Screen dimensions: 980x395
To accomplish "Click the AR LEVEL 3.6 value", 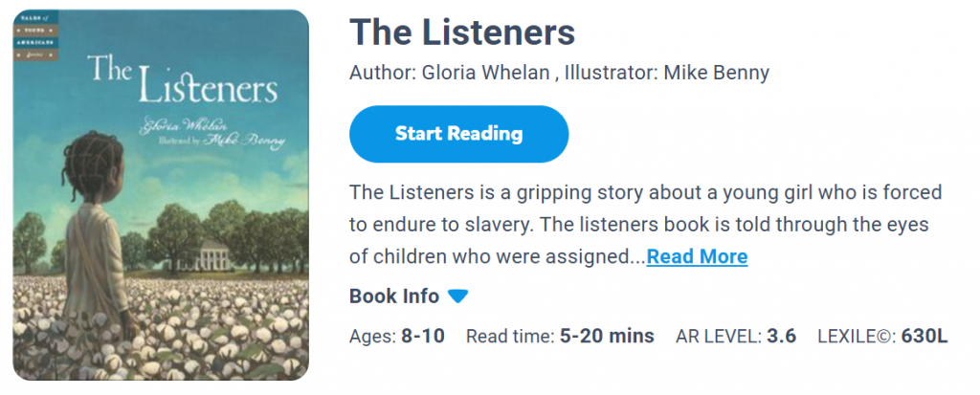I will pyautogui.click(x=781, y=336).
